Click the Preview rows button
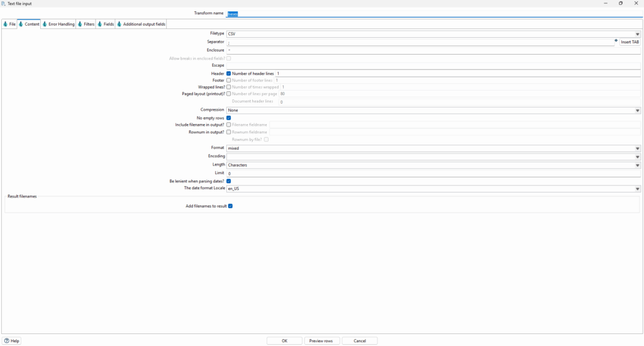644x346 pixels. (x=321, y=341)
